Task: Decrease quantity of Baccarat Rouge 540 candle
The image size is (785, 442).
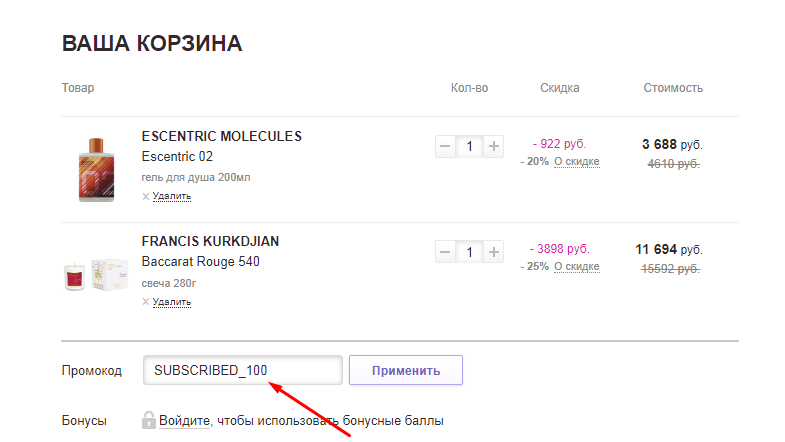Action: (445, 252)
